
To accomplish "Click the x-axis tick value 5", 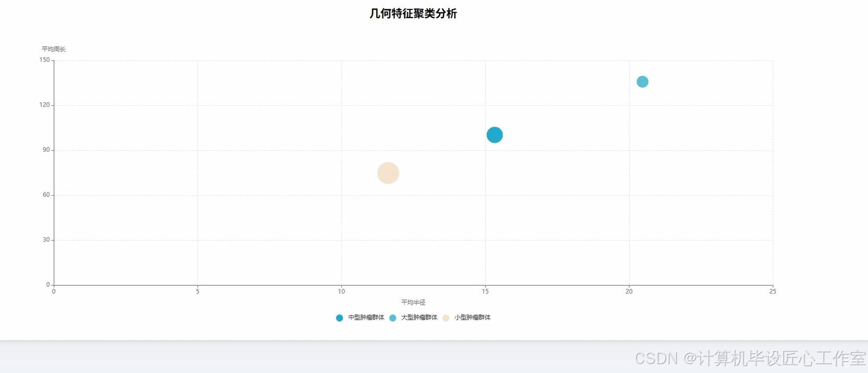I will pyautogui.click(x=197, y=292).
